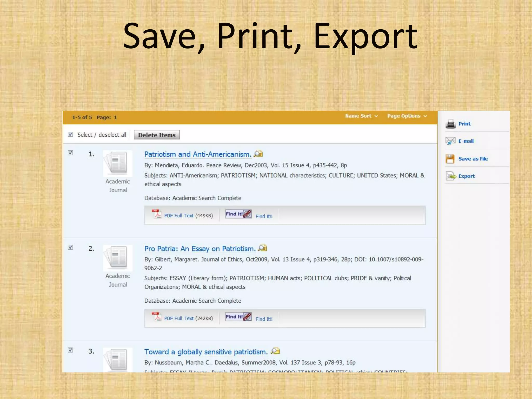
Task: Click the Print printer icon
Action: point(451,124)
